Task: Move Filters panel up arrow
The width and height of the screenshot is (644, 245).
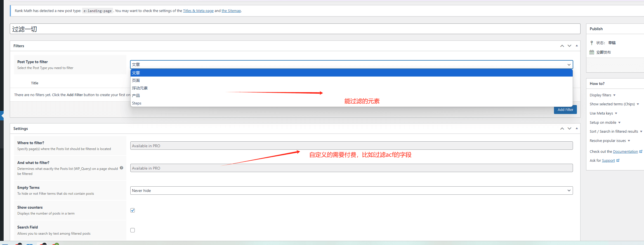Action: 562,46
